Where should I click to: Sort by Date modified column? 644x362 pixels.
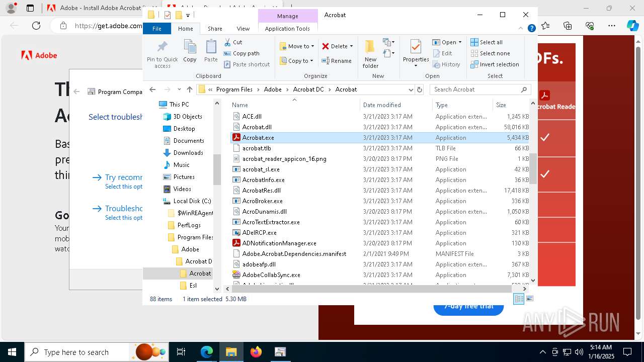[x=396, y=105]
